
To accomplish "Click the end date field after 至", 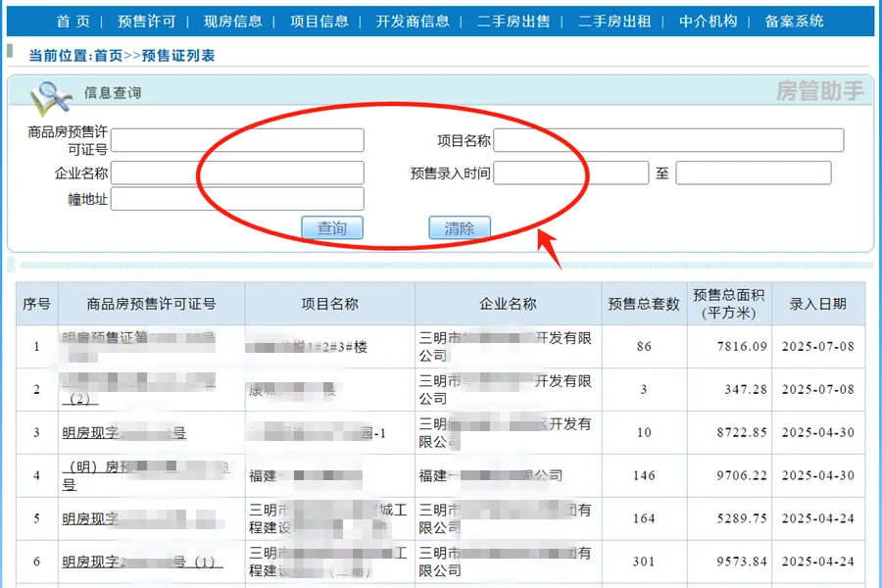I will [x=753, y=173].
